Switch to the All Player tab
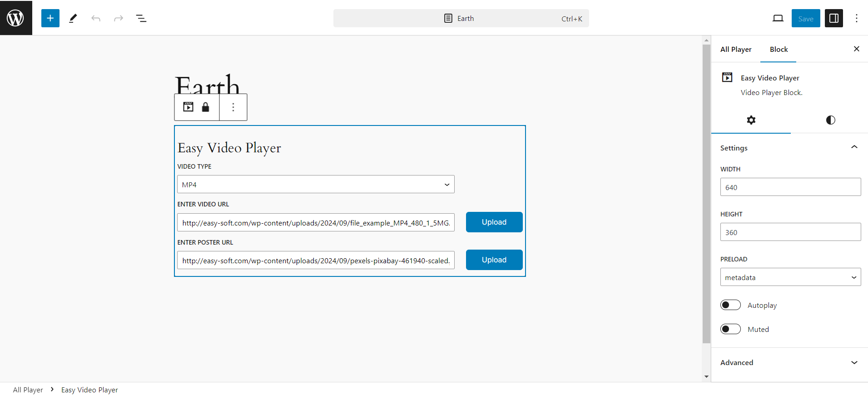 tap(736, 49)
